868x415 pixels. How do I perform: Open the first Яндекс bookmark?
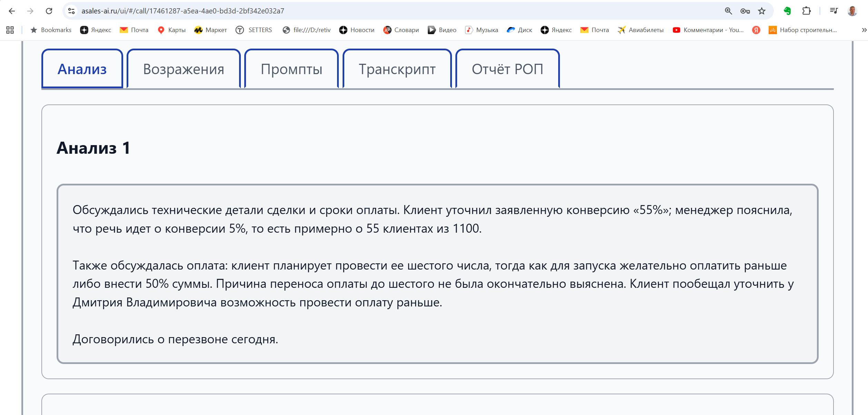coord(96,30)
